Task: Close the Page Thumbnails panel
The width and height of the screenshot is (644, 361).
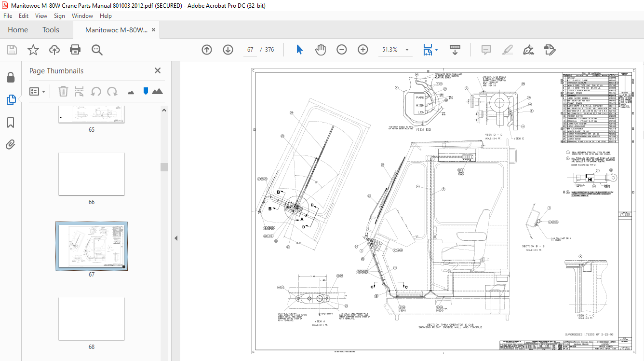Action: point(158,70)
